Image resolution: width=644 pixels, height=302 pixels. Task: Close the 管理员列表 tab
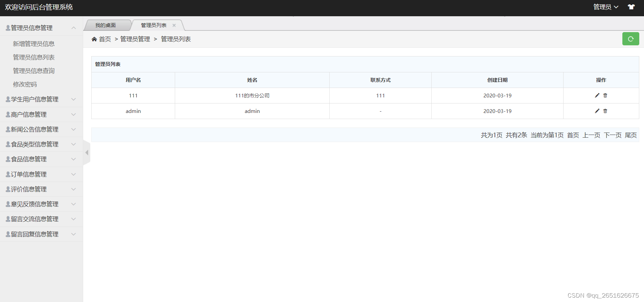174,25
